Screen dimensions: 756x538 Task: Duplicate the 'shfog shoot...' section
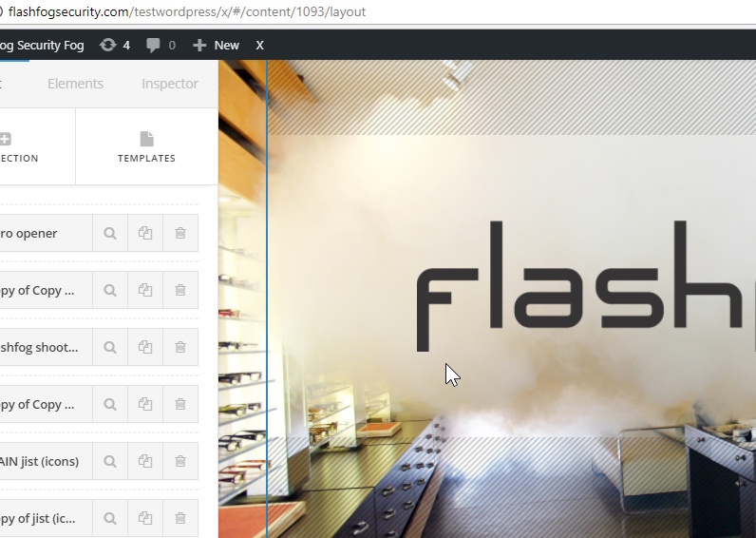[x=145, y=347]
